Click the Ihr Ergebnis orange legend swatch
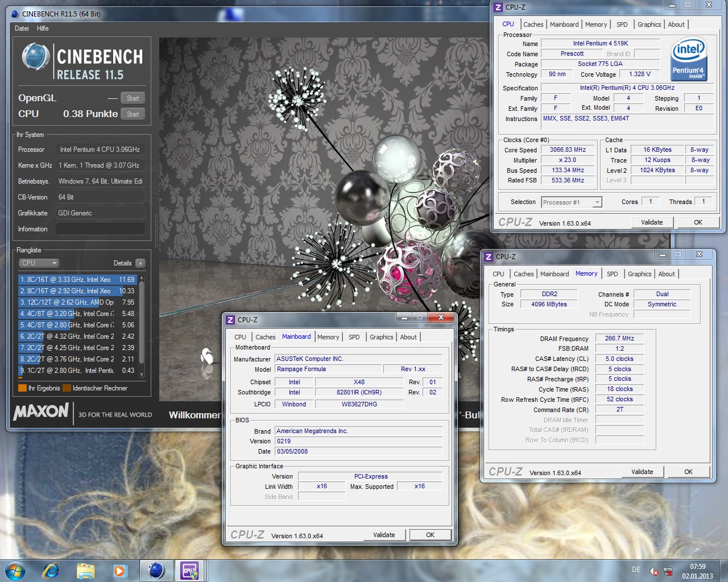This screenshot has height=582, width=728. coord(23,388)
